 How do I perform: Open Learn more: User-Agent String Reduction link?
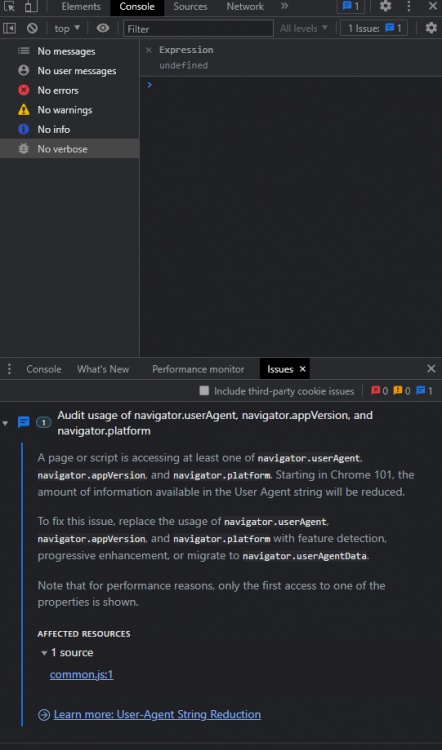coord(157,715)
